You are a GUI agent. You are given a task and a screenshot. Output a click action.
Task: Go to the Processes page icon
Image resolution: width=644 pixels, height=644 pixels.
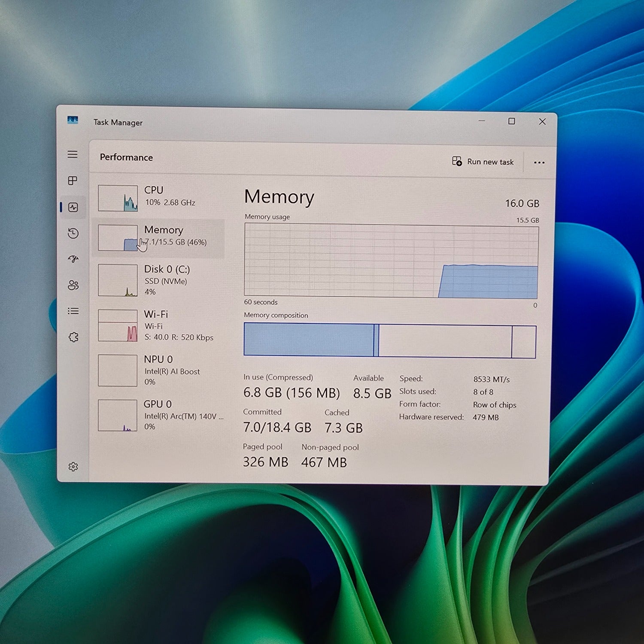point(73,181)
